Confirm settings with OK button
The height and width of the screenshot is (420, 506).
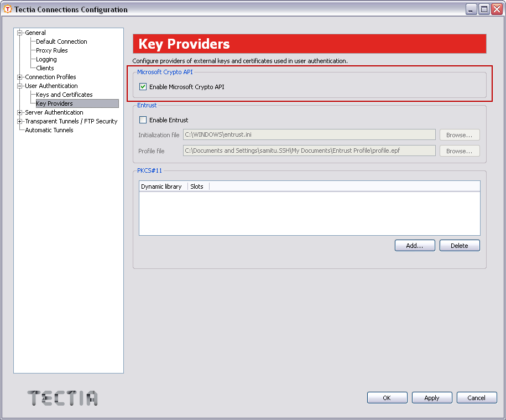387,397
